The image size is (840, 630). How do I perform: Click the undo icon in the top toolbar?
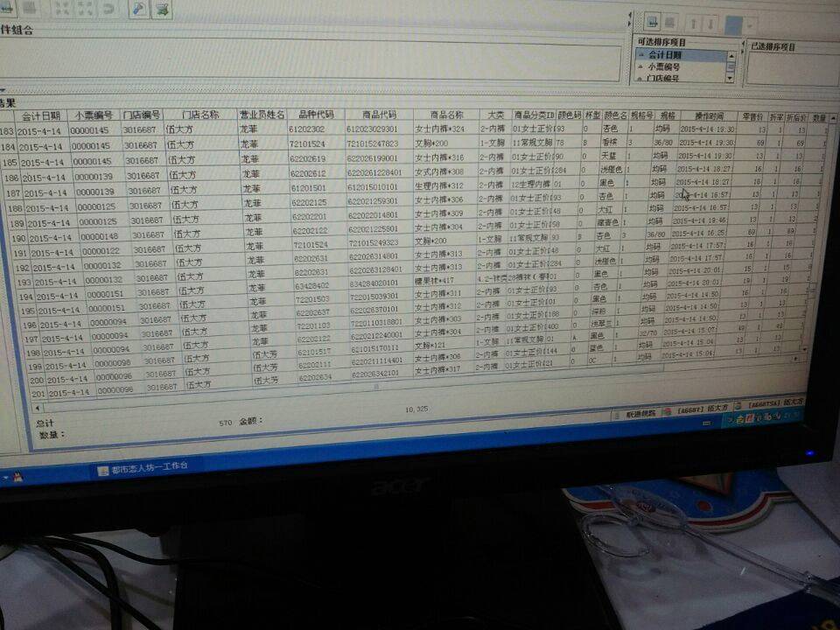(x=109, y=10)
